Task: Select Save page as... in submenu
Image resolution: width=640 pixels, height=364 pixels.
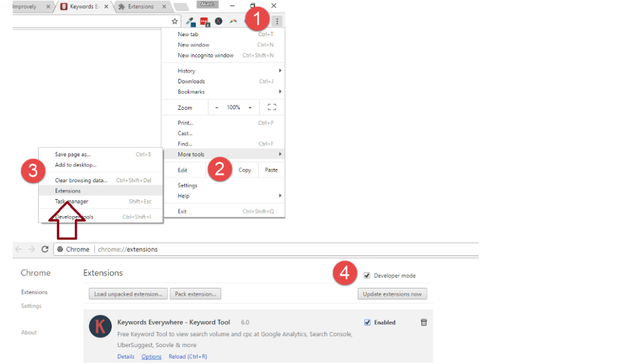Action: (x=101, y=154)
